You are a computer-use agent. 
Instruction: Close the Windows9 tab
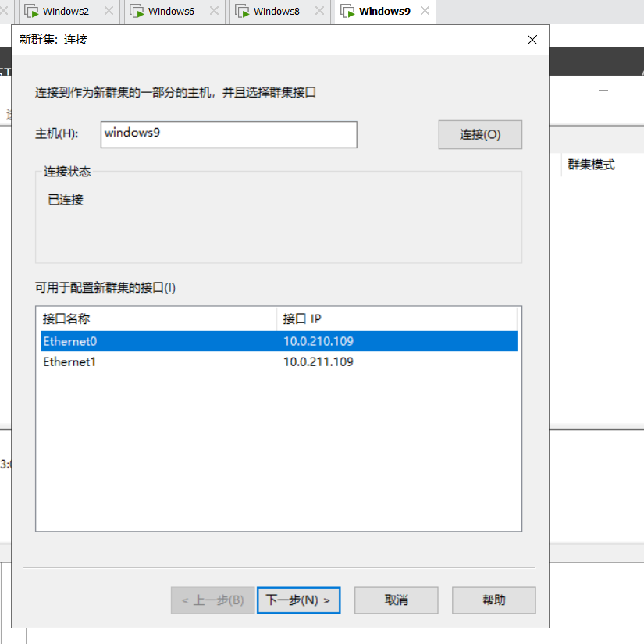click(x=425, y=12)
